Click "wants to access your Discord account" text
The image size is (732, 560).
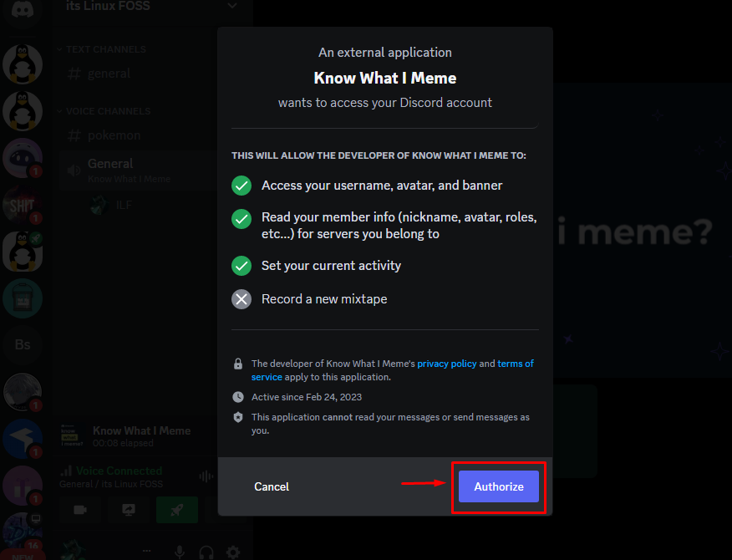click(385, 103)
